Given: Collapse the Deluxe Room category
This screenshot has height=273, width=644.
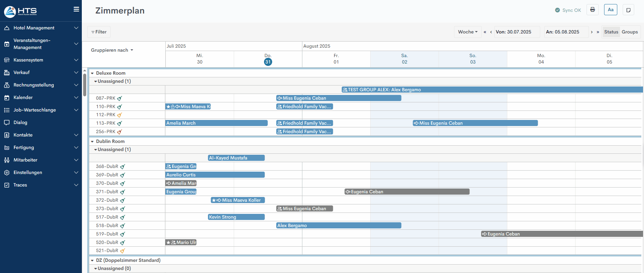Looking at the screenshot, I should (x=92, y=73).
